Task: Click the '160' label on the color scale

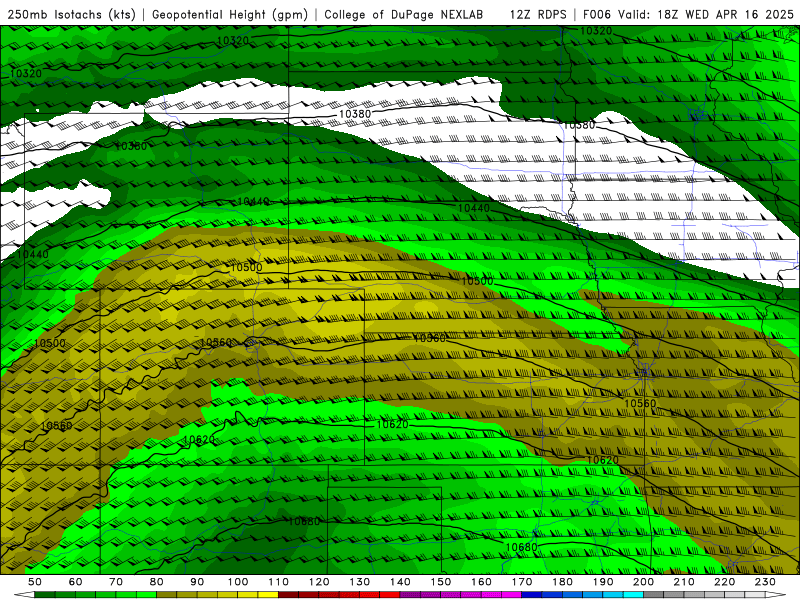Action: coord(481,582)
